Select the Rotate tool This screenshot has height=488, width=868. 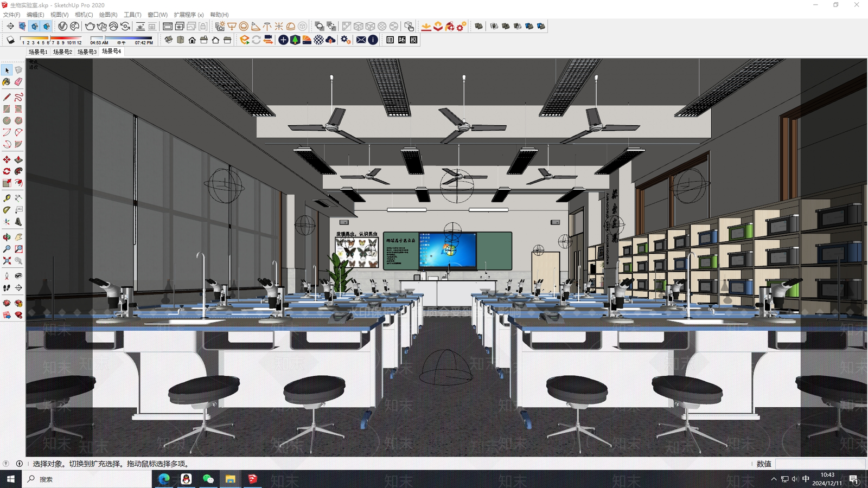click(7, 171)
